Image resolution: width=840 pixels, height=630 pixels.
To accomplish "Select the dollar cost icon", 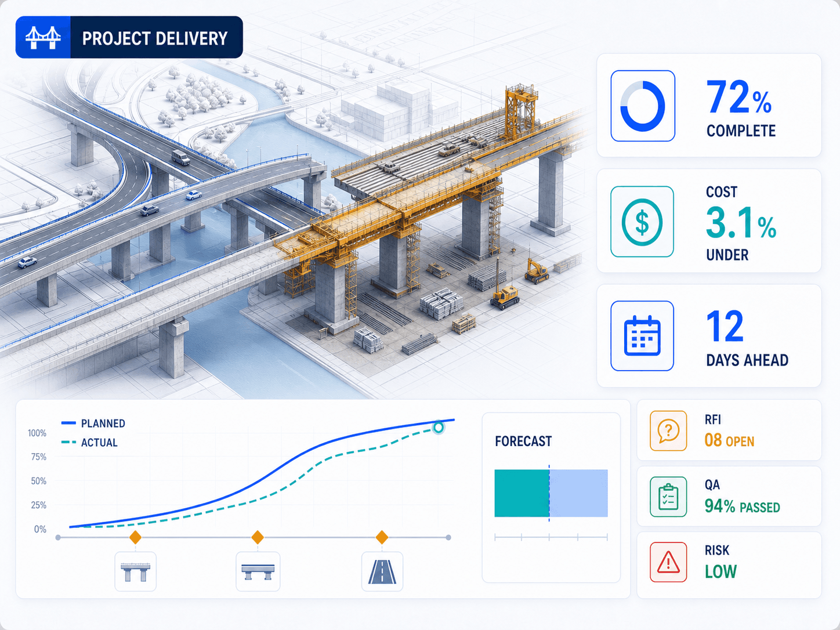I will pyautogui.click(x=642, y=222).
